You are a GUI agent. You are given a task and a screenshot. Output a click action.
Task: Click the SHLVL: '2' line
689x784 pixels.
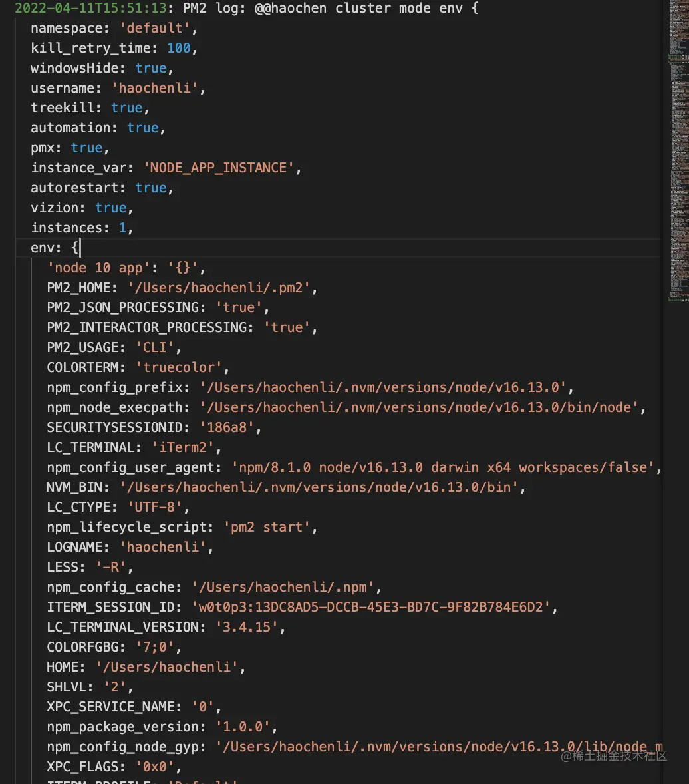point(90,687)
